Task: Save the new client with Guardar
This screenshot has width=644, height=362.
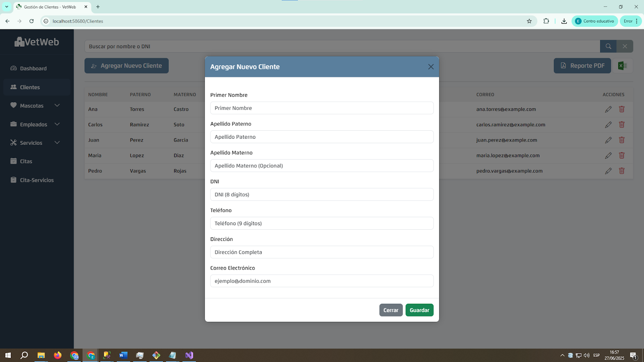Action: (x=419, y=310)
